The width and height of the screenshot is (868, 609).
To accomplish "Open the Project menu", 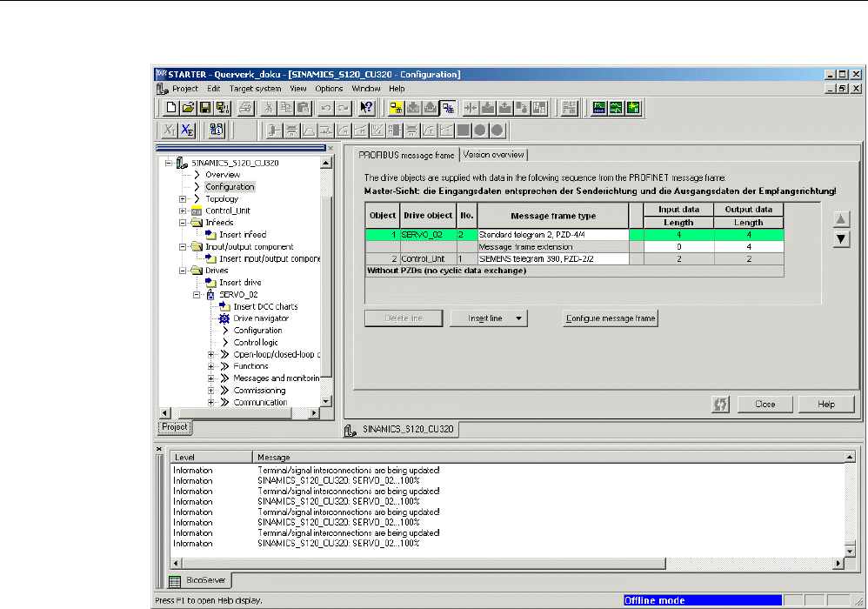I will (x=185, y=89).
